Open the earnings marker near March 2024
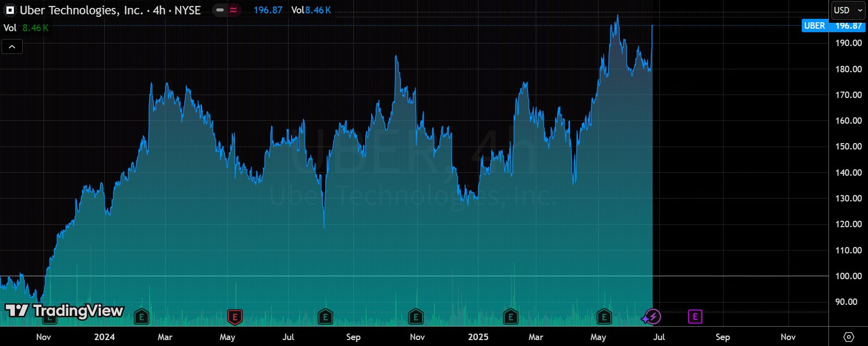868x346 pixels. click(x=142, y=317)
